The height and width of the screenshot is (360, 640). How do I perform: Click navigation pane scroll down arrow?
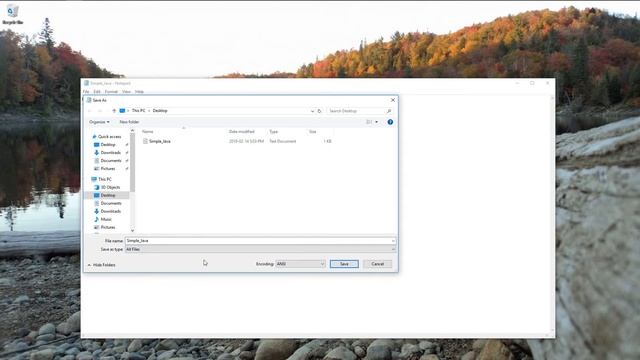coord(132,231)
